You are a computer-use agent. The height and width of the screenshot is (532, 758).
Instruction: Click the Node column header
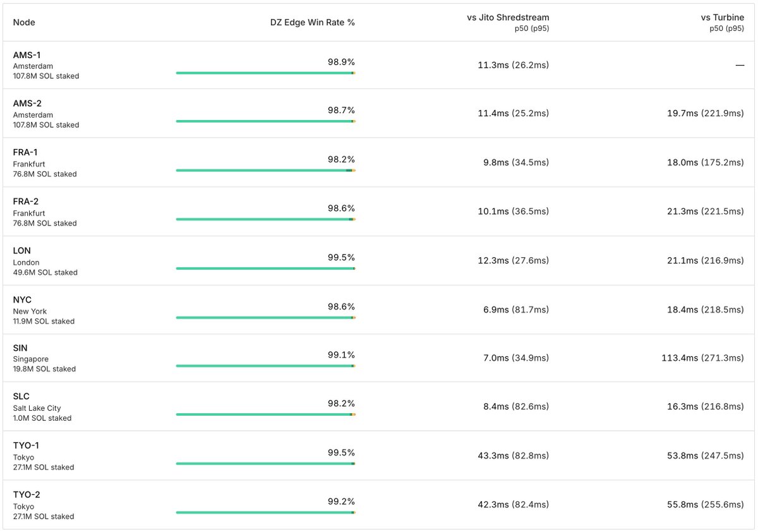(24, 22)
